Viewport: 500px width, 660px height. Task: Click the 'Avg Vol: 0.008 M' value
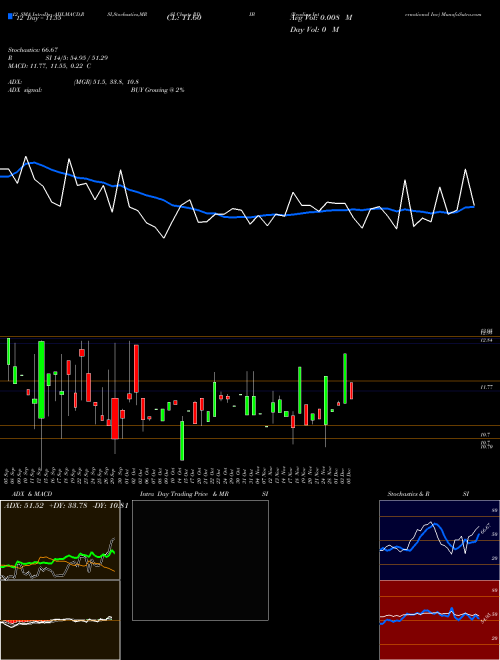(321, 18)
